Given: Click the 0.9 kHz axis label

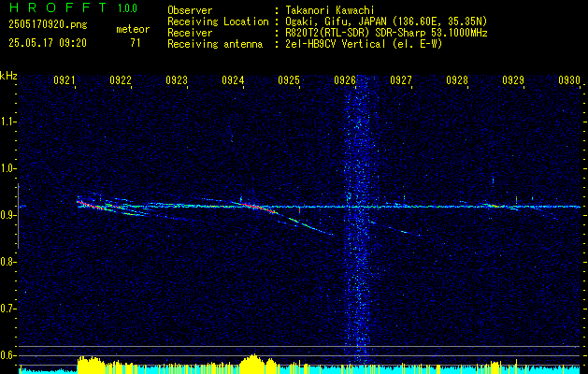Looking at the screenshot, I should (7, 215).
